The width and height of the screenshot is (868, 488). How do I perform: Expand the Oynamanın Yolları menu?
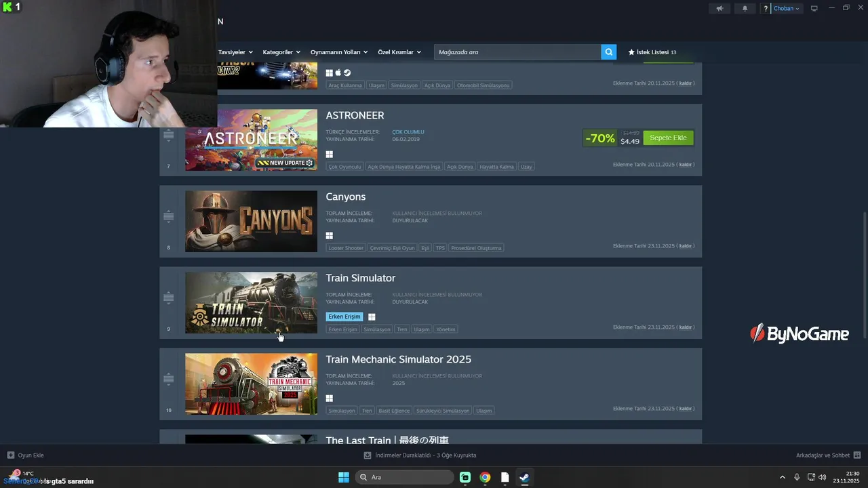click(x=339, y=52)
